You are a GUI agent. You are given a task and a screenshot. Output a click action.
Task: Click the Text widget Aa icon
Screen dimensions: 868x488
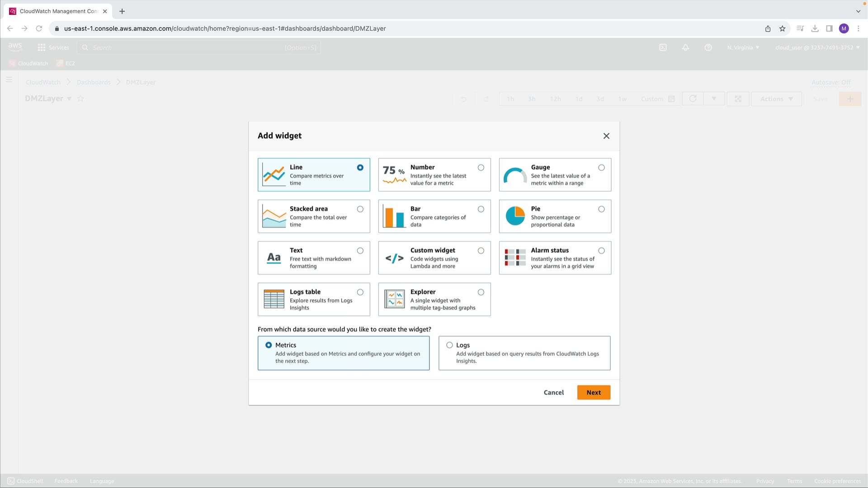(x=274, y=258)
